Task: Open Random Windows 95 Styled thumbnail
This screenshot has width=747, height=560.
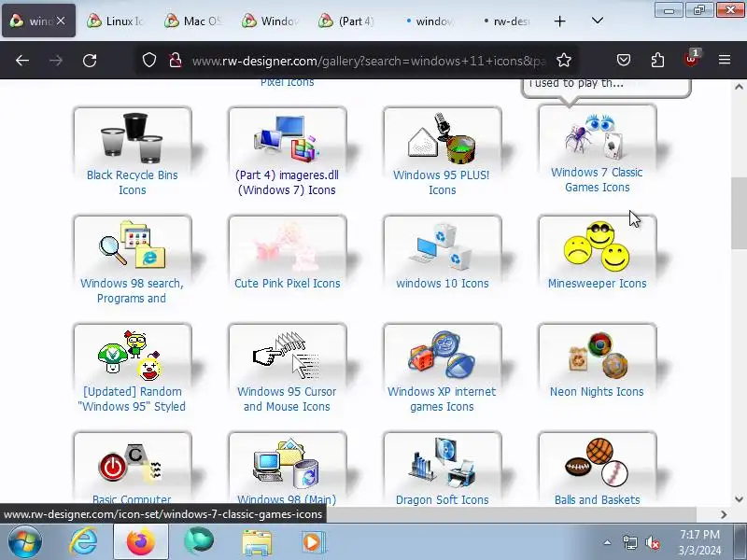Action: point(133,354)
